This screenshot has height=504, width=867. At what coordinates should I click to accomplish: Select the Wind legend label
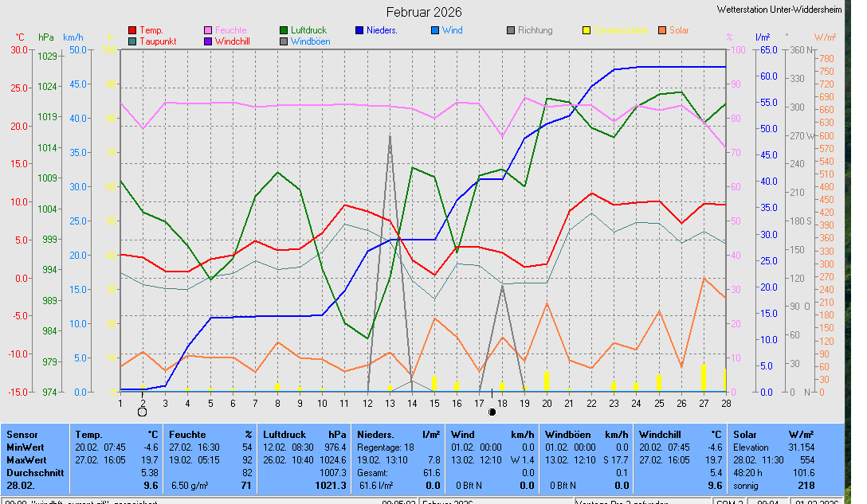[452, 30]
